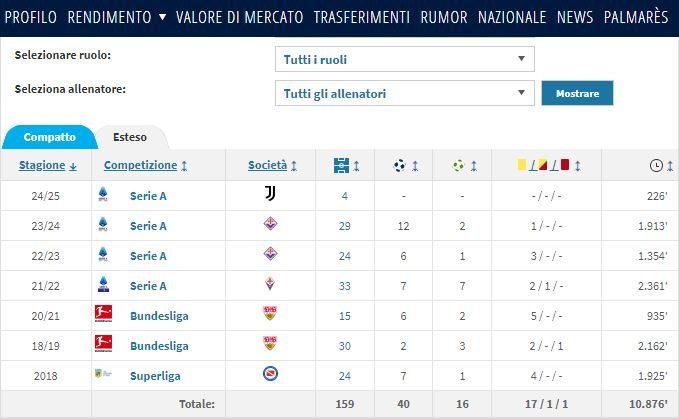Click the Mostrare button

tap(577, 93)
